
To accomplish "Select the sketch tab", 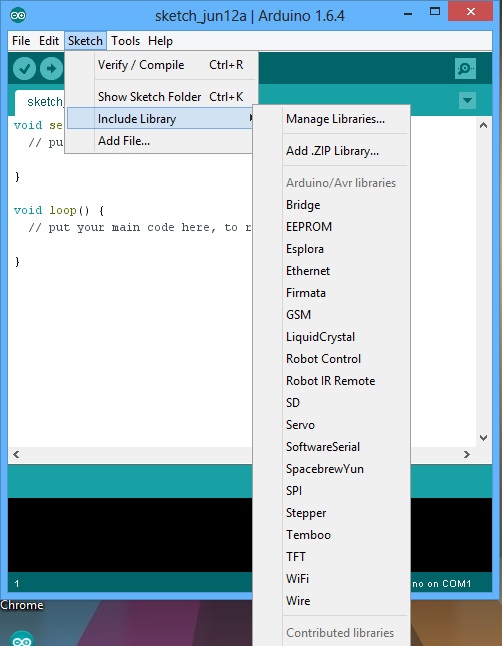I will coord(40,102).
